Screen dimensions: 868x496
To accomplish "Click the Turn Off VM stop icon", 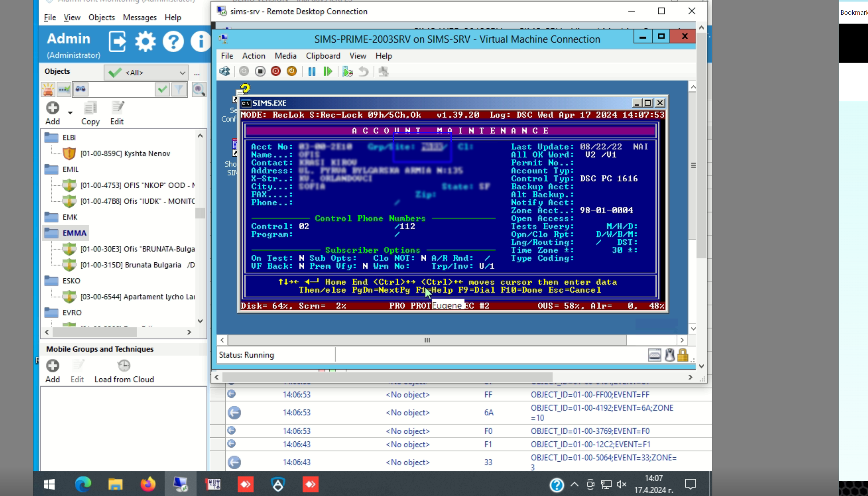I will (x=260, y=72).
